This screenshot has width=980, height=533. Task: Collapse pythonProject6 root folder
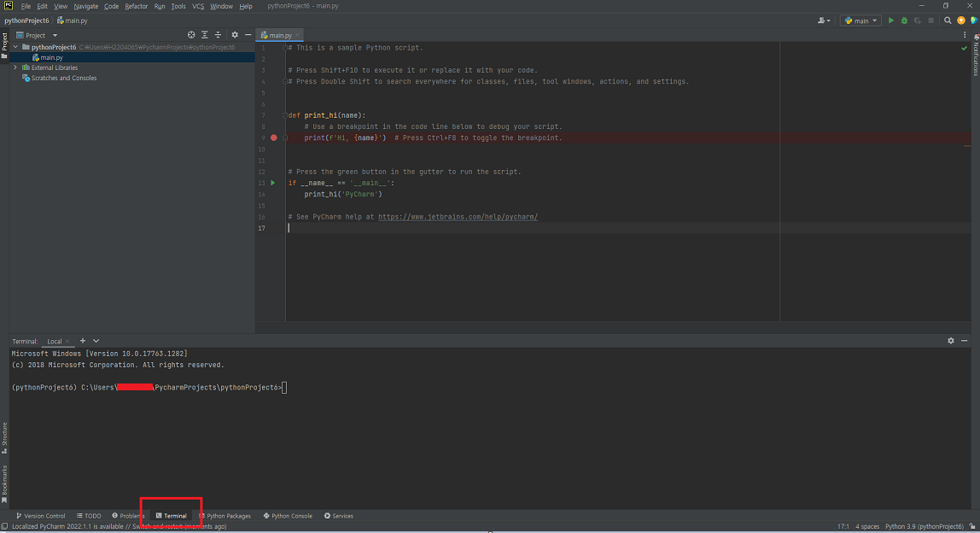15,47
